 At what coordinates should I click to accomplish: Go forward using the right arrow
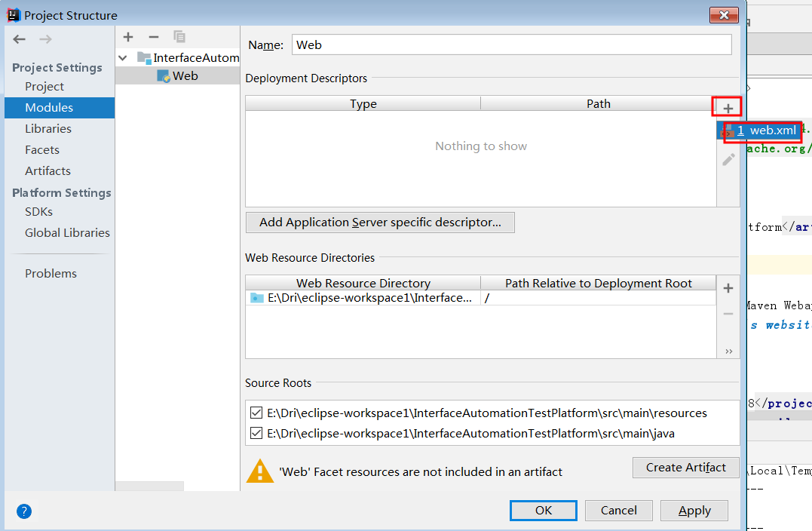click(x=45, y=39)
